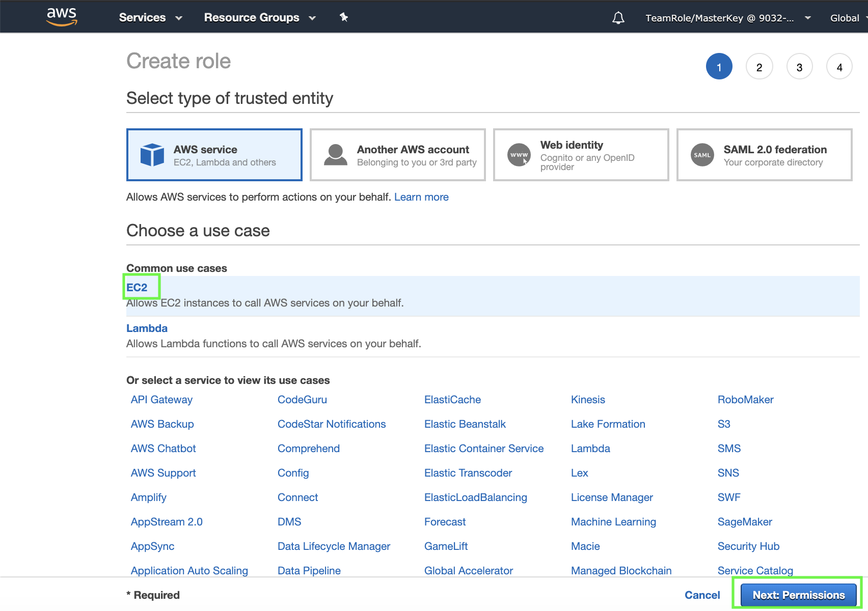Select Comprehend service
The width and height of the screenshot is (868, 611).
(x=309, y=449)
